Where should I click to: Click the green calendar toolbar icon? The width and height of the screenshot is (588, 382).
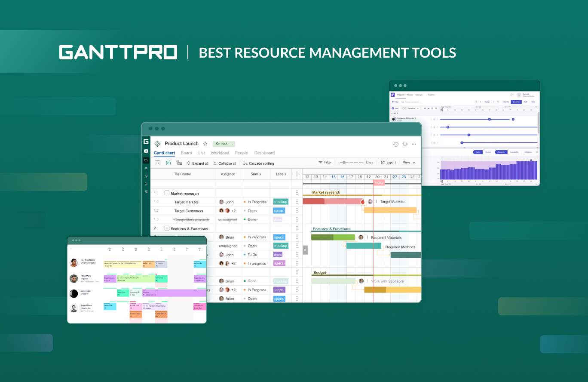click(x=168, y=163)
